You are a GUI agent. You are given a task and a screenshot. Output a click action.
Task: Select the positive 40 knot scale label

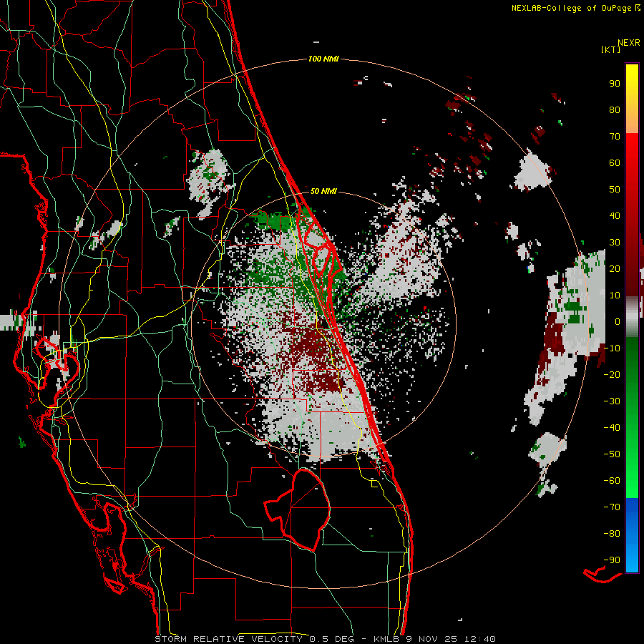pos(615,216)
